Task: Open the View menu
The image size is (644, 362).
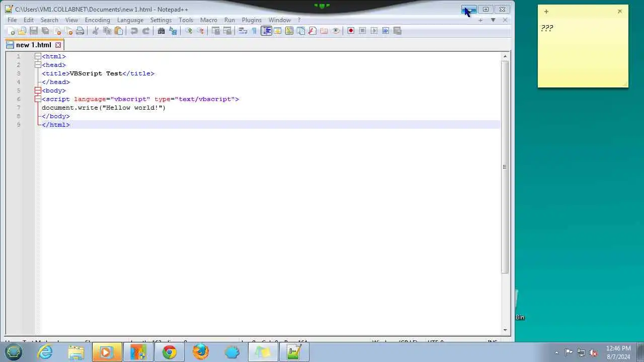Action: click(x=71, y=20)
